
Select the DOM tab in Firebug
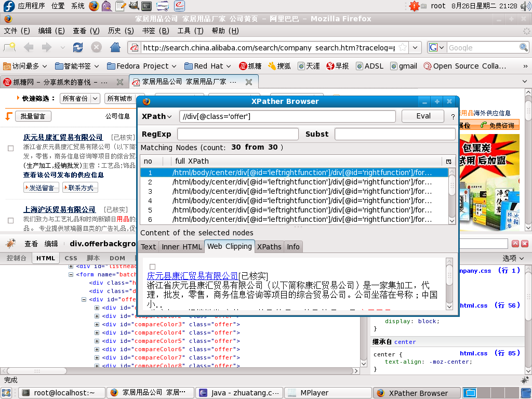117,258
